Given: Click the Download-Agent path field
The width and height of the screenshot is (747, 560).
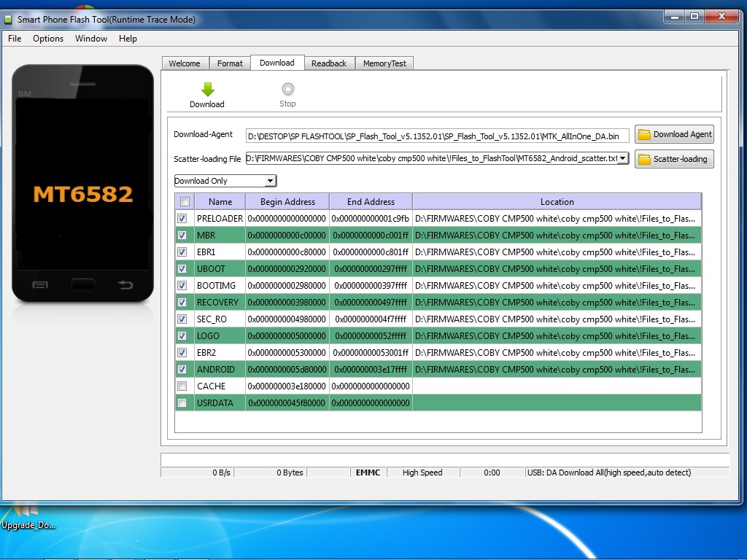Looking at the screenshot, I should click(438, 136).
